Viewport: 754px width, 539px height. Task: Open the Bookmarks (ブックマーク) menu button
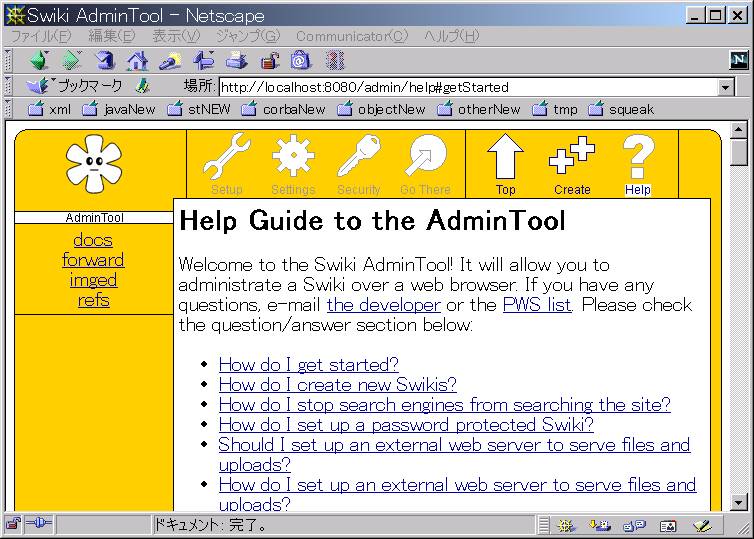pos(75,86)
